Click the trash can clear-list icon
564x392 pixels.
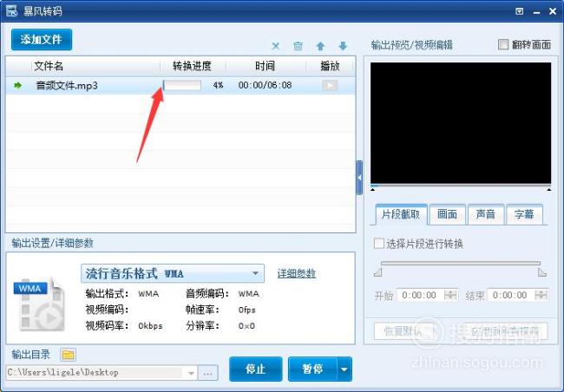click(298, 46)
